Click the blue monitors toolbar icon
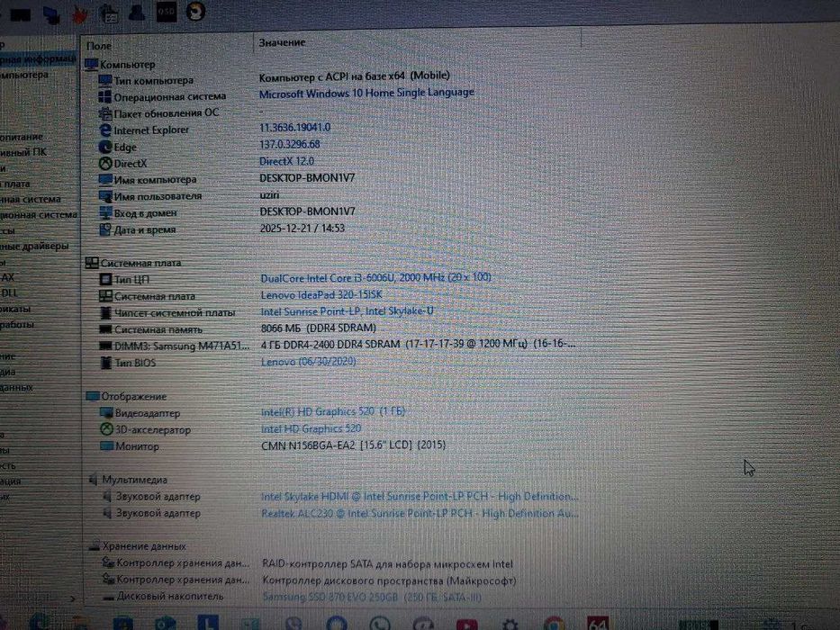The image size is (840, 630). pos(52,15)
